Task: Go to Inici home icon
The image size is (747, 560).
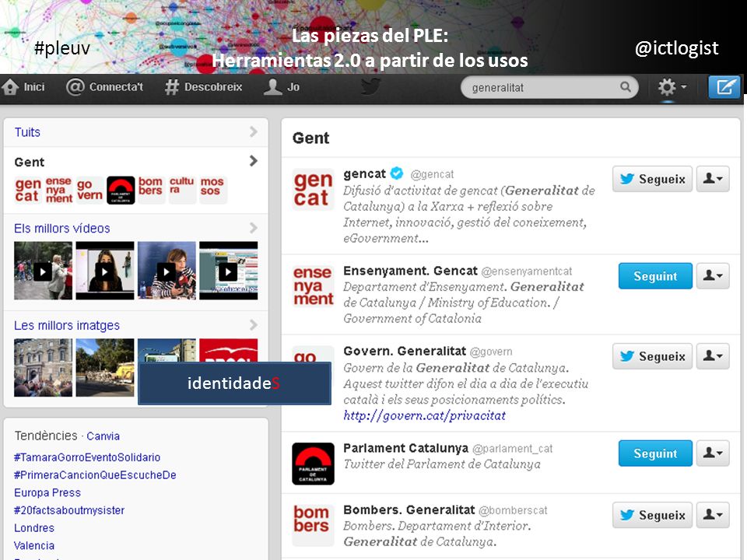Action: [10, 87]
